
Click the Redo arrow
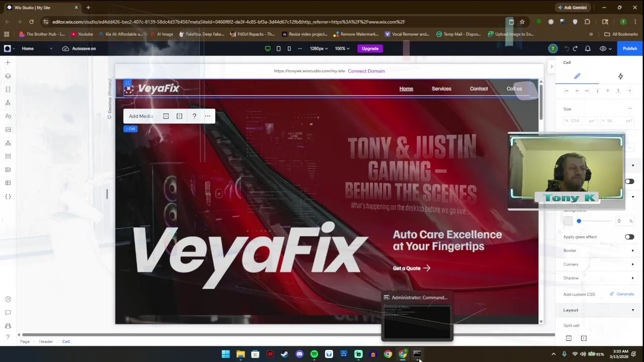[x=576, y=49]
